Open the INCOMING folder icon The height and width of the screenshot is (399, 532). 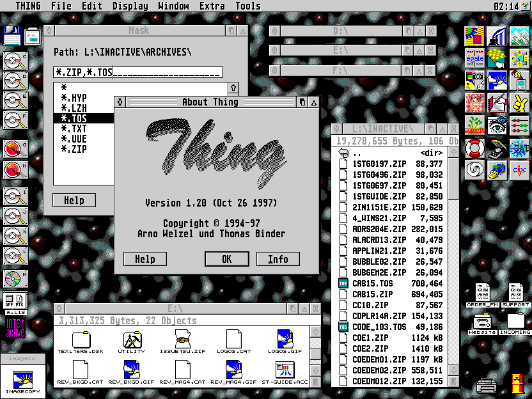click(x=515, y=324)
